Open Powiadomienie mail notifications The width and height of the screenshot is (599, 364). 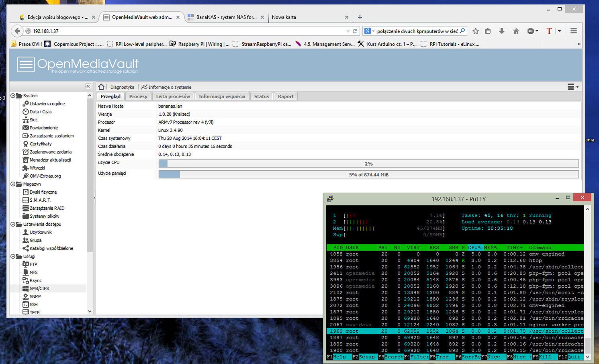40,128
